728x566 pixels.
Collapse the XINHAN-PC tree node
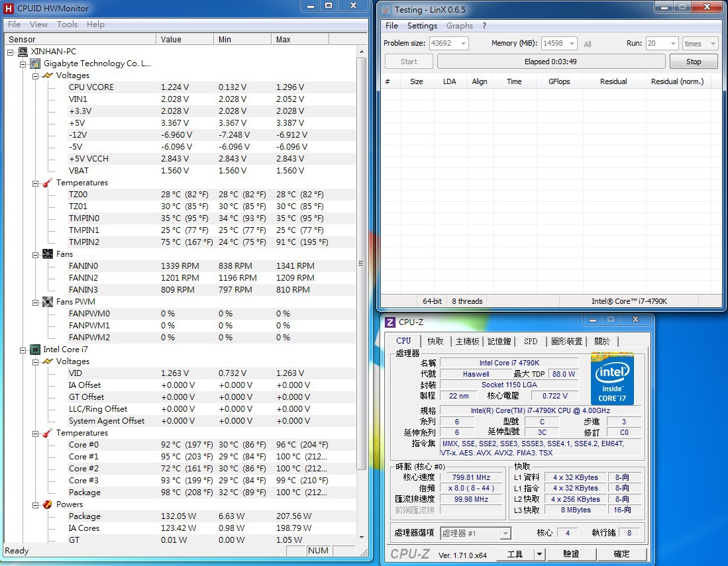10,52
